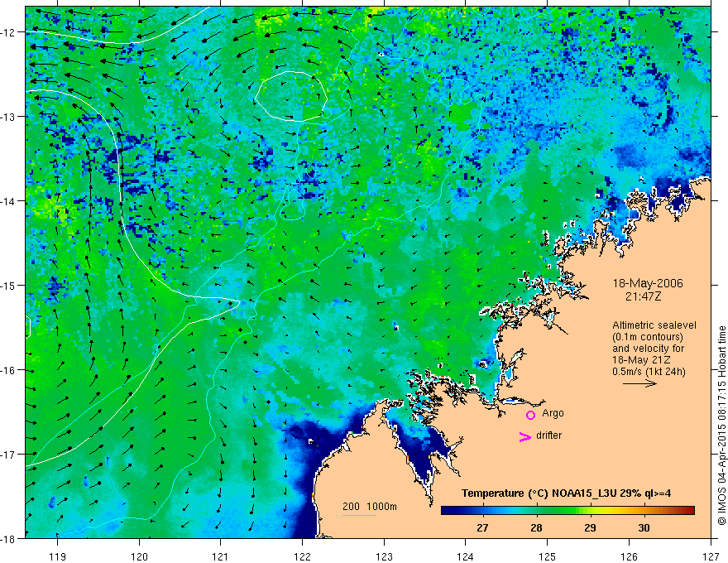Select the 'and velocity for' caption line
The image size is (728, 563).
coord(648,349)
